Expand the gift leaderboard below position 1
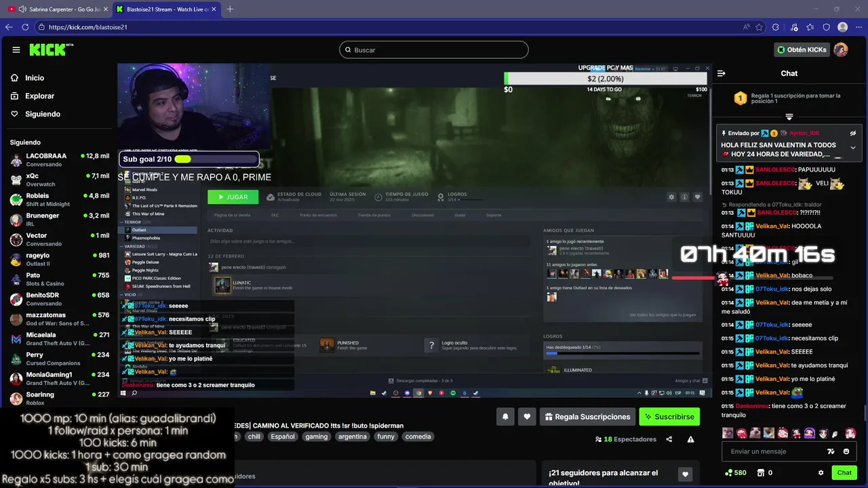Image resolution: width=868 pixels, height=488 pixels. pyautogui.click(x=789, y=117)
